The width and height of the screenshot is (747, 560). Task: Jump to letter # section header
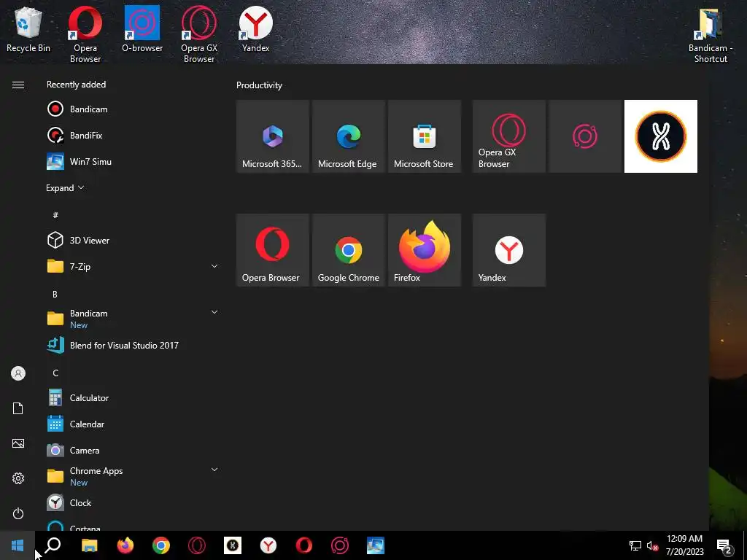55,215
